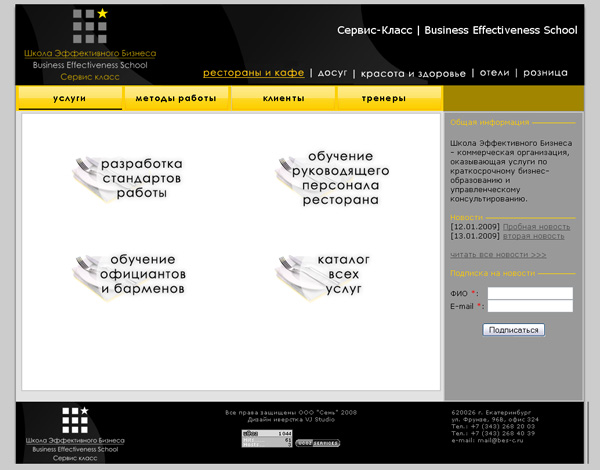Image resolution: width=600 pixels, height=470 pixels.
Task: Click the 'Business Effectiveness School' text under header logo
Action: coord(90,65)
